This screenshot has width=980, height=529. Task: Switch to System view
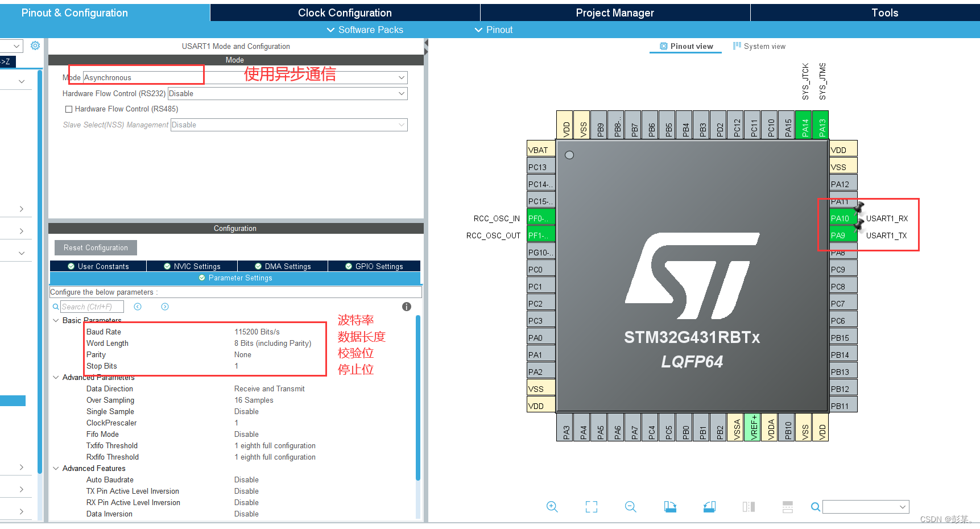[x=759, y=46]
